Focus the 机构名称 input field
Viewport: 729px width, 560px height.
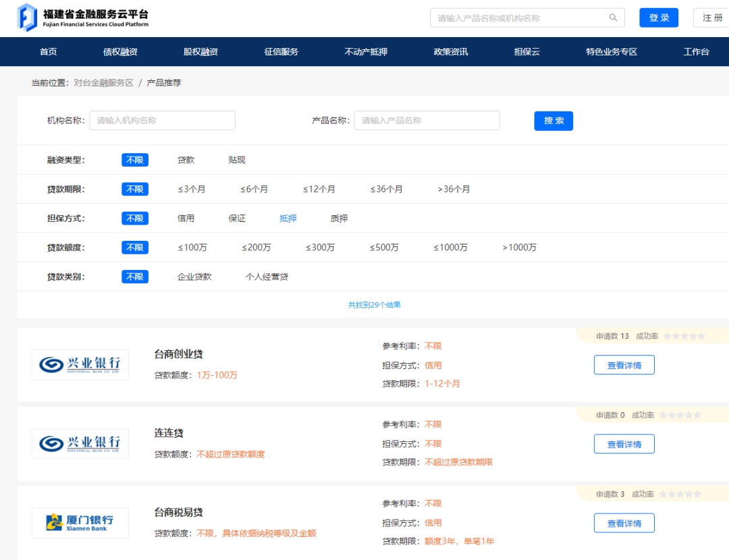click(x=162, y=121)
